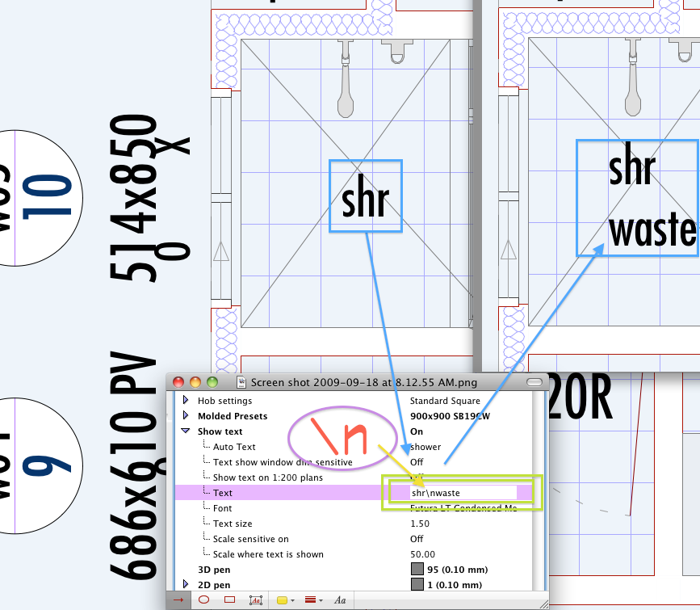The image size is (700, 610).
Task: Select the text box annotation tool
Action: [x=256, y=599]
